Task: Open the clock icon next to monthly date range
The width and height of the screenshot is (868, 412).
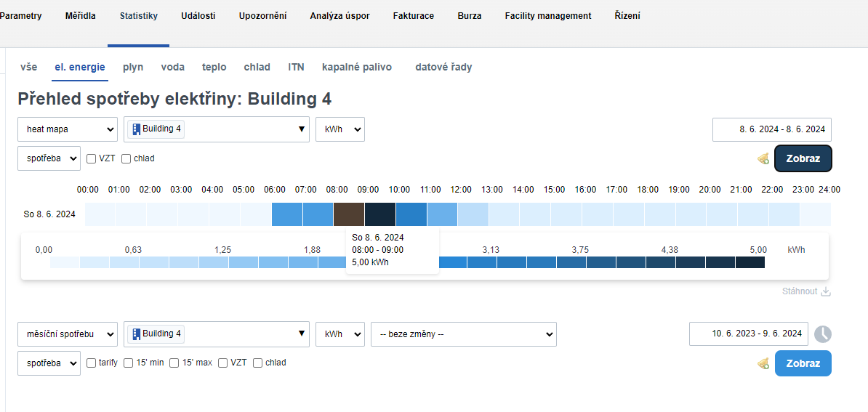Action: tap(822, 334)
